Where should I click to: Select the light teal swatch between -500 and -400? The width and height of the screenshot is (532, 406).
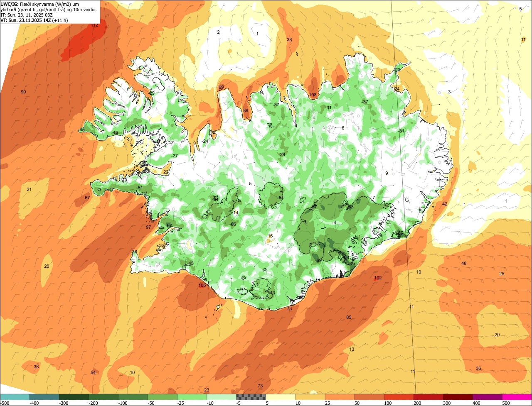(15, 397)
